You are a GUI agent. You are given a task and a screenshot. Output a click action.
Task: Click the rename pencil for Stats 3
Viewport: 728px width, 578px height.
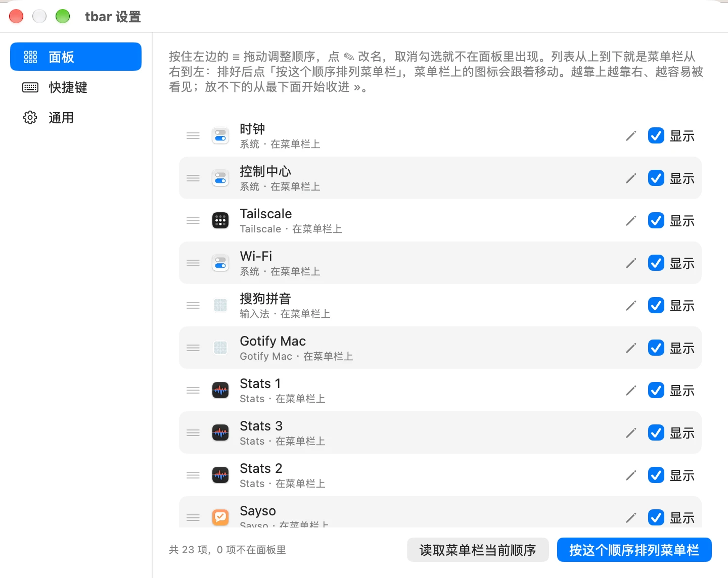pos(631,433)
